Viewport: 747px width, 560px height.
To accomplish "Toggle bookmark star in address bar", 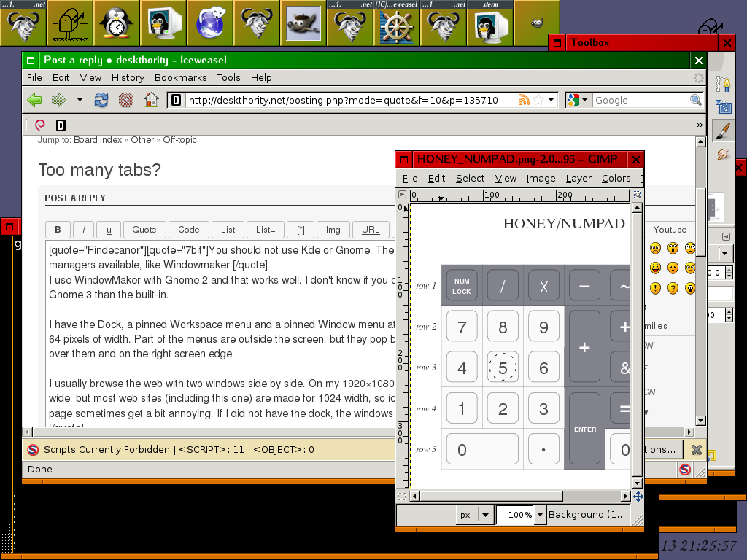I will pyautogui.click(x=538, y=100).
